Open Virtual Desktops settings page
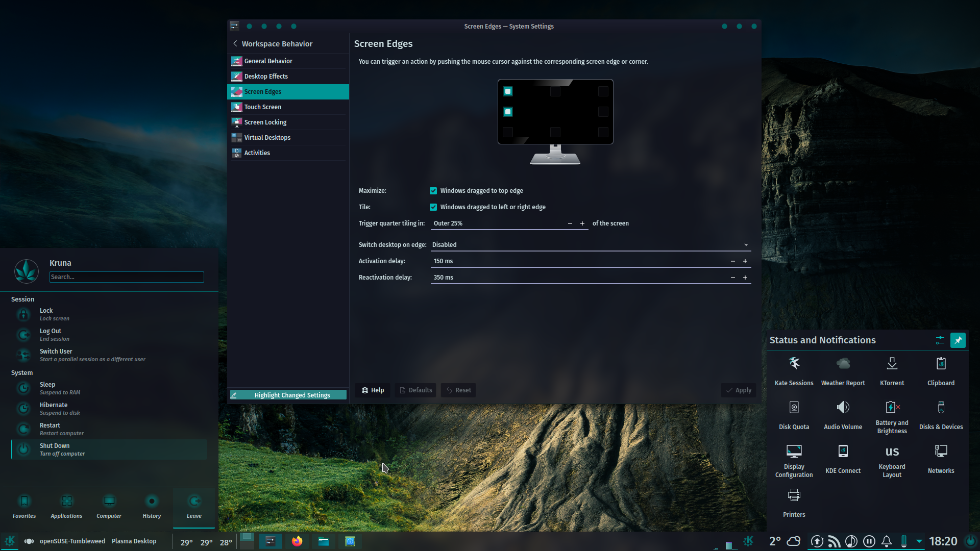Viewport: 980px width, 551px height. click(288, 138)
